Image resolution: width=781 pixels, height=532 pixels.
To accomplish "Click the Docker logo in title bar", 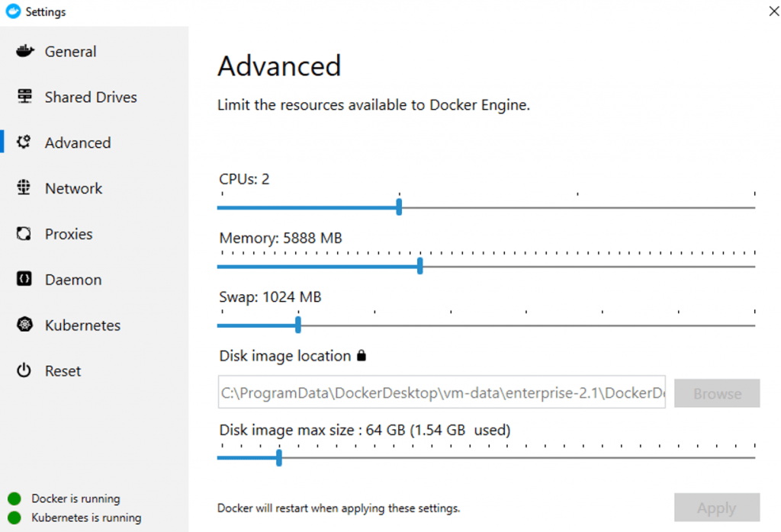I will [13, 11].
